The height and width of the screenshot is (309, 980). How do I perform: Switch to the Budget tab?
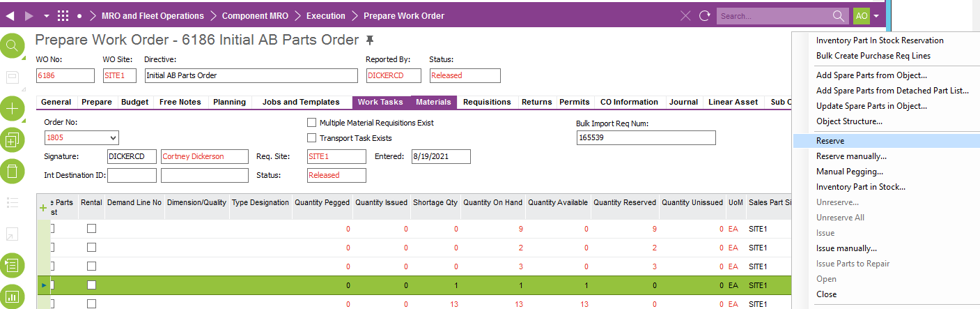point(135,102)
